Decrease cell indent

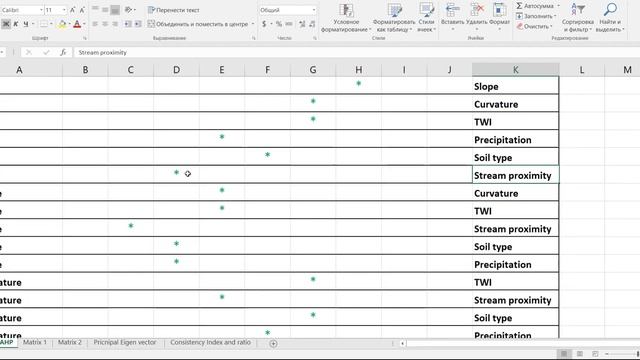pos(128,24)
